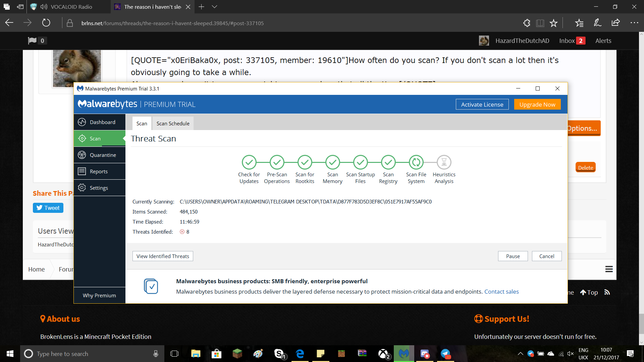Cancel the threat scan
Image resolution: width=644 pixels, height=362 pixels.
pyautogui.click(x=547, y=256)
